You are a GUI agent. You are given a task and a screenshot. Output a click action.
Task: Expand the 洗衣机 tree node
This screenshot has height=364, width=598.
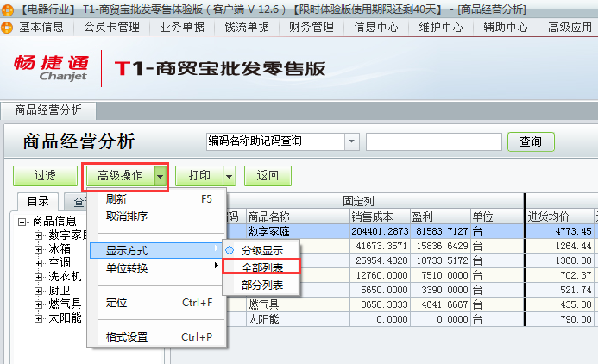point(38,277)
